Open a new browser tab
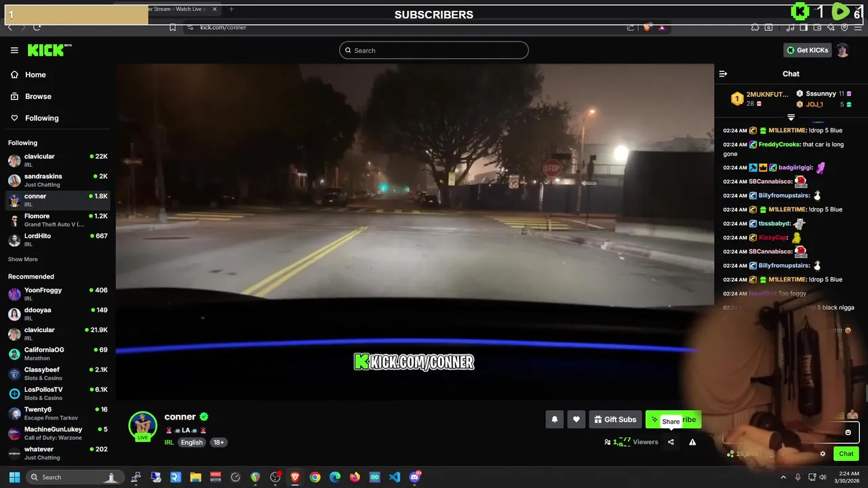This screenshot has height=488, width=868. click(231, 9)
